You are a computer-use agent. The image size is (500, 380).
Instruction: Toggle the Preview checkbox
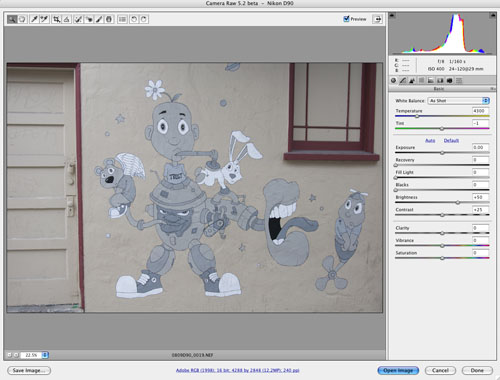[346, 19]
